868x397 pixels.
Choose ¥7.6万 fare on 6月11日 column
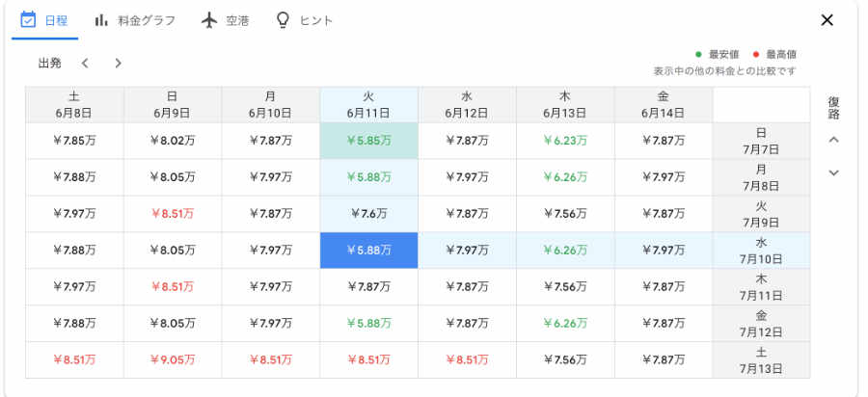click(368, 214)
